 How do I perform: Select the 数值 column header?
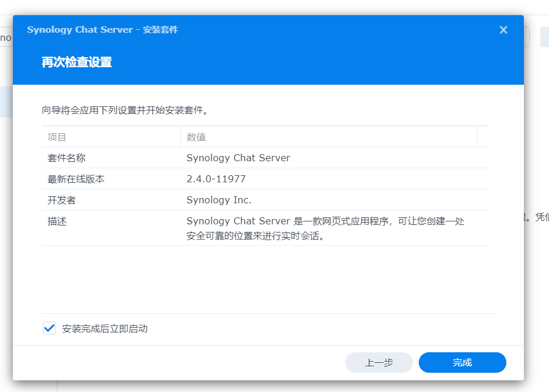click(x=328, y=137)
